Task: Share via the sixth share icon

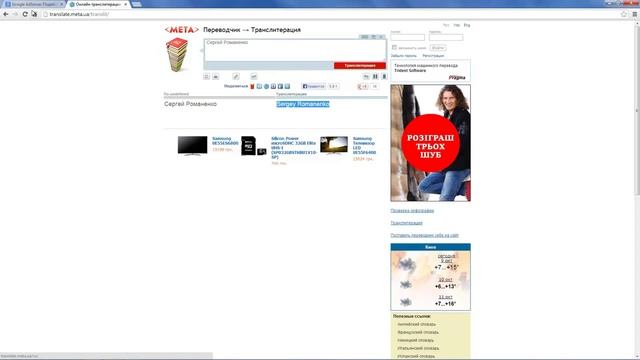Action: click(287, 86)
